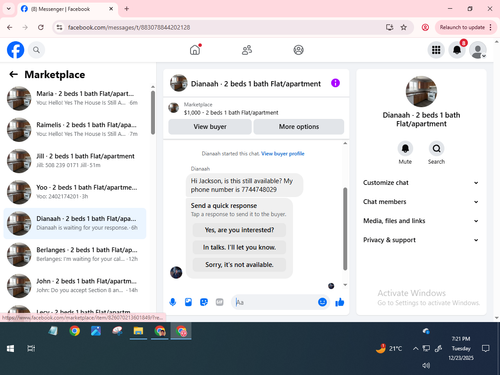Image resolution: width=500 pixels, height=375 pixels.
Task: Open the Notifications bell icon
Action: tap(457, 50)
